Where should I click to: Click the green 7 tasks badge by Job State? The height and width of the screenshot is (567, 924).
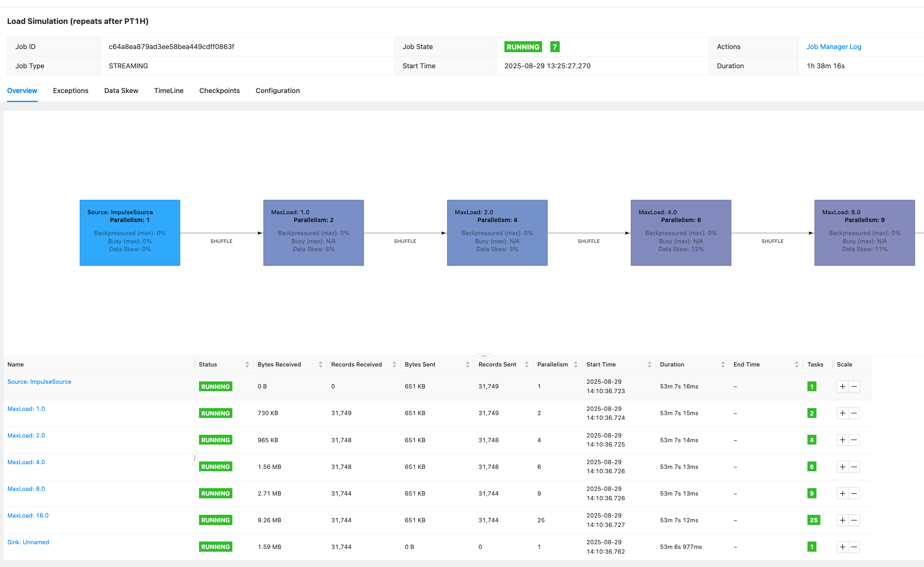[x=555, y=47]
